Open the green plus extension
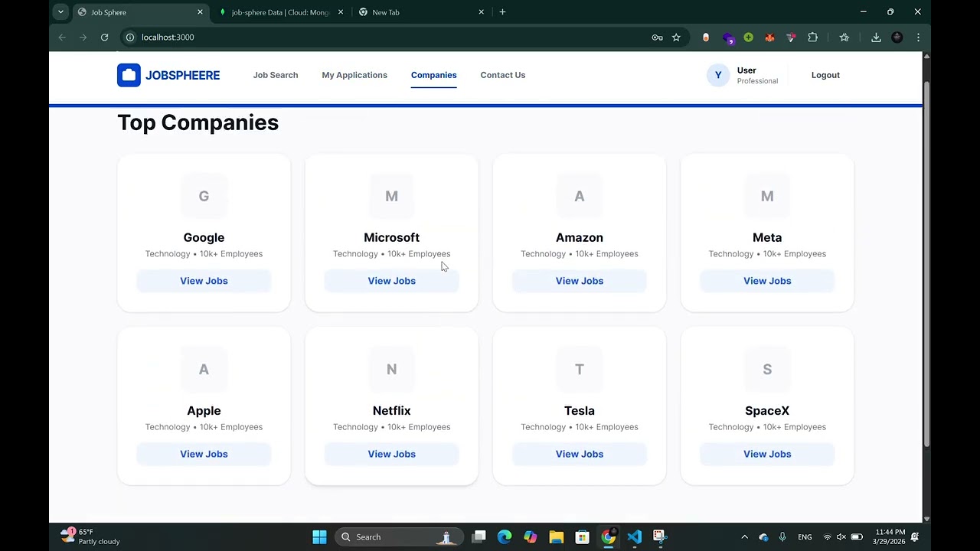The height and width of the screenshot is (551, 980). pyautogui.click(x=749, y=37)
